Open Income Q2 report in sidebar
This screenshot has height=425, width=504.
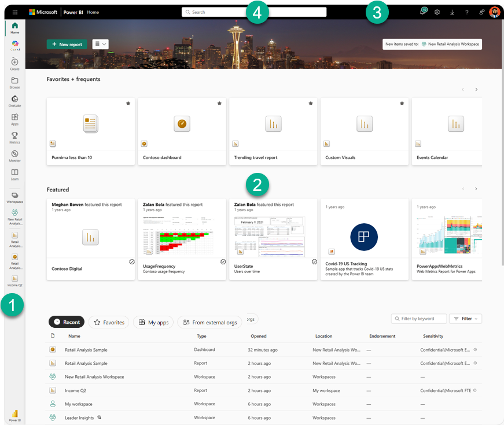[15, 281]
